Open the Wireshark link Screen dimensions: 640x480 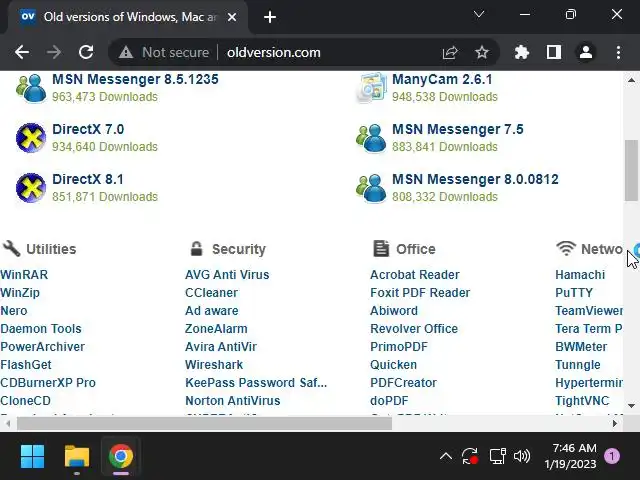coord(214,364)
